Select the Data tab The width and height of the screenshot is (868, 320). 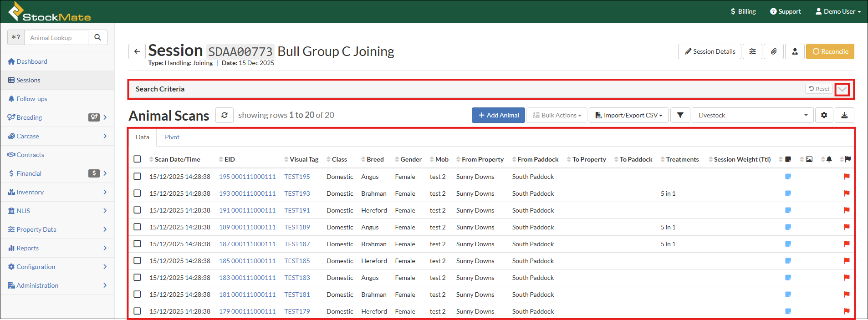143,137
